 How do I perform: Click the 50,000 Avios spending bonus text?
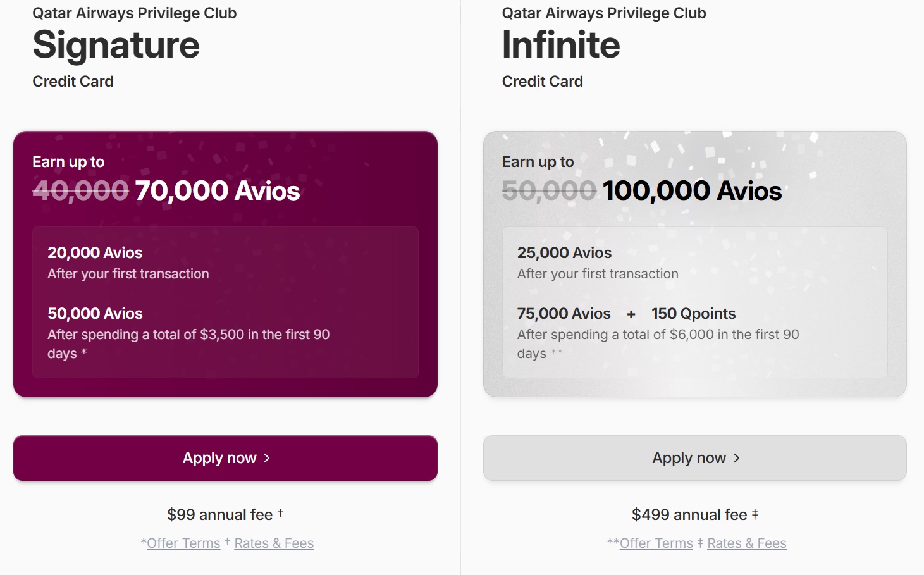click(x=95, y=314)
